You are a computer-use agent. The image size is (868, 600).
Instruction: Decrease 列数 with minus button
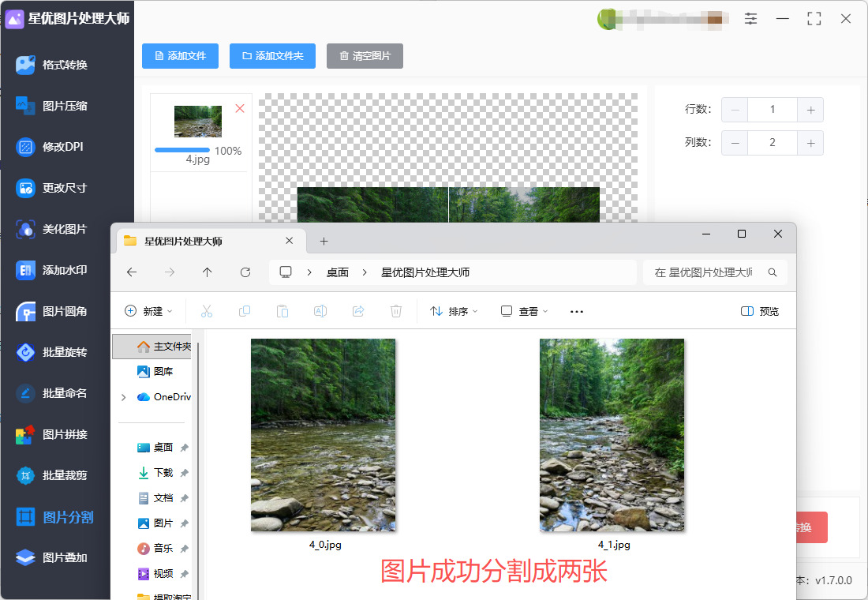click(x=735, y=143)
